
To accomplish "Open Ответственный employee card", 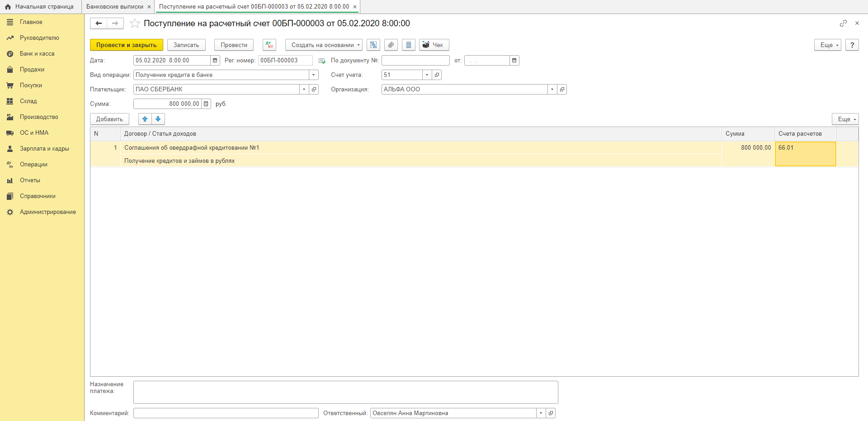I will click(x=551, y=413).
